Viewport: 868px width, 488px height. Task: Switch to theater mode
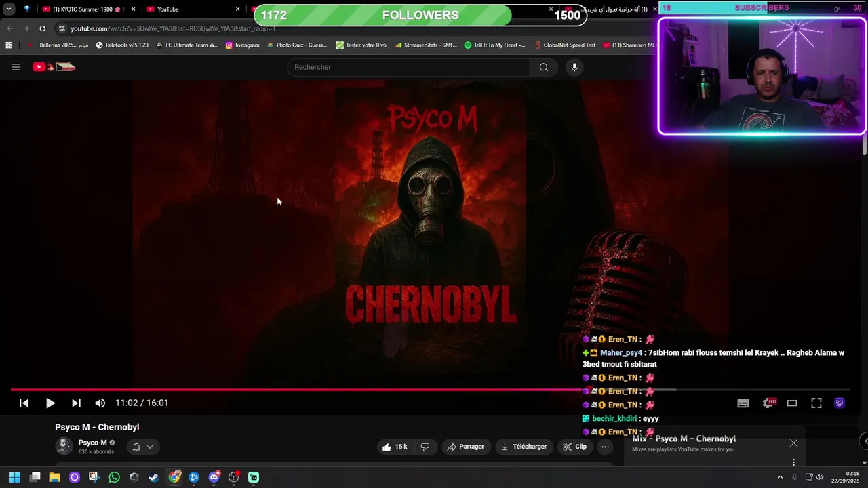point(792,403)
